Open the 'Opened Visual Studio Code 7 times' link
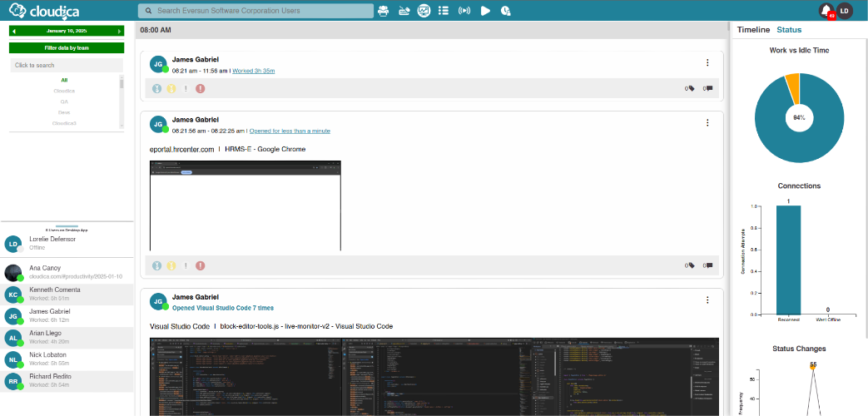 coord(222,308)
